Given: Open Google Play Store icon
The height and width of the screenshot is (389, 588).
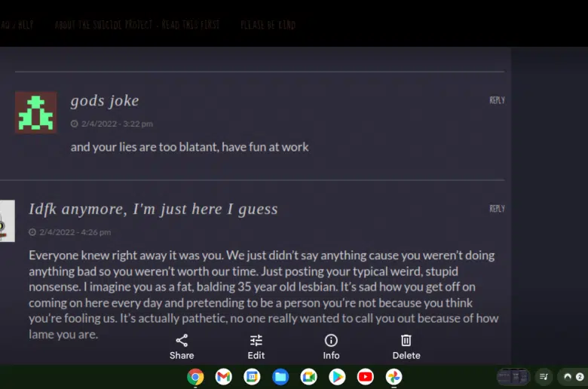Looking at the screenshot, I should coord(337,377).
